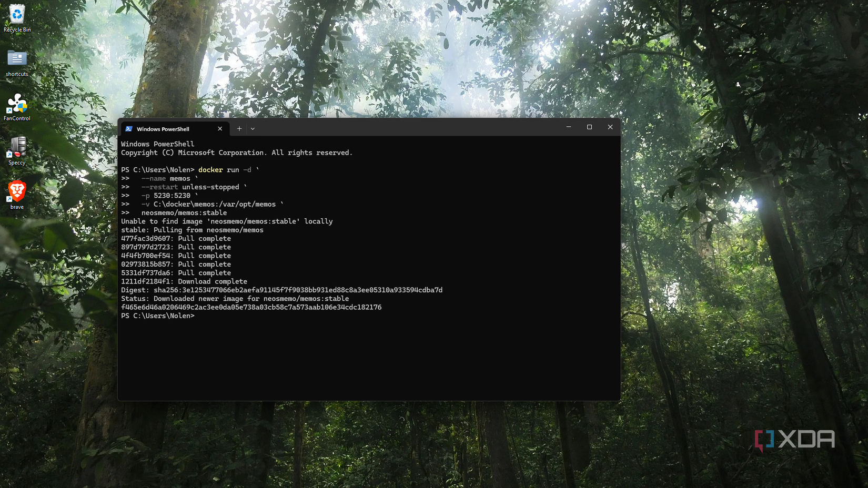Click the text 'Copyright (C) Microsoft Corporation. All rights reserved.'
This screenshot has width=868, height=488.
(x=237, y=153)
